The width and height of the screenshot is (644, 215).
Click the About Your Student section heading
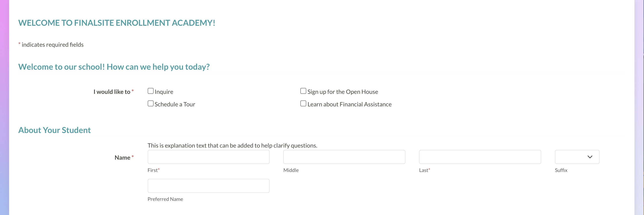(x=54, y=130)
